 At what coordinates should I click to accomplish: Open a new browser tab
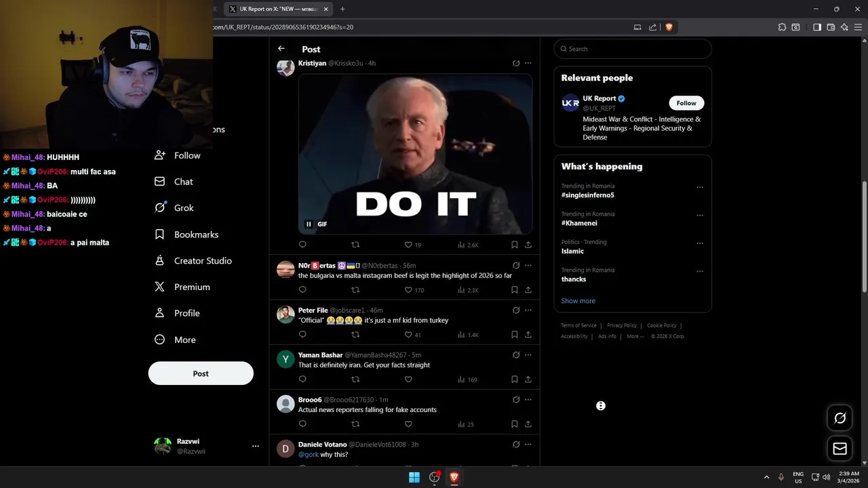coord(342,9)
